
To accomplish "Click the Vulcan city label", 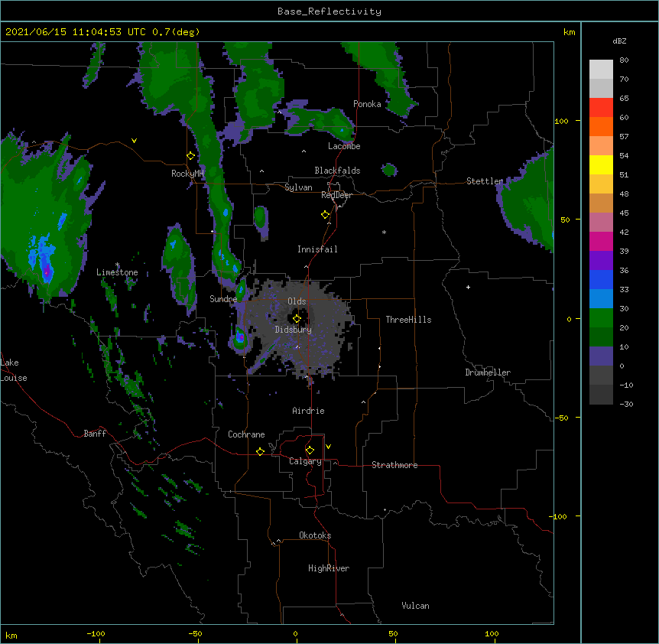I will coord(415,606).
